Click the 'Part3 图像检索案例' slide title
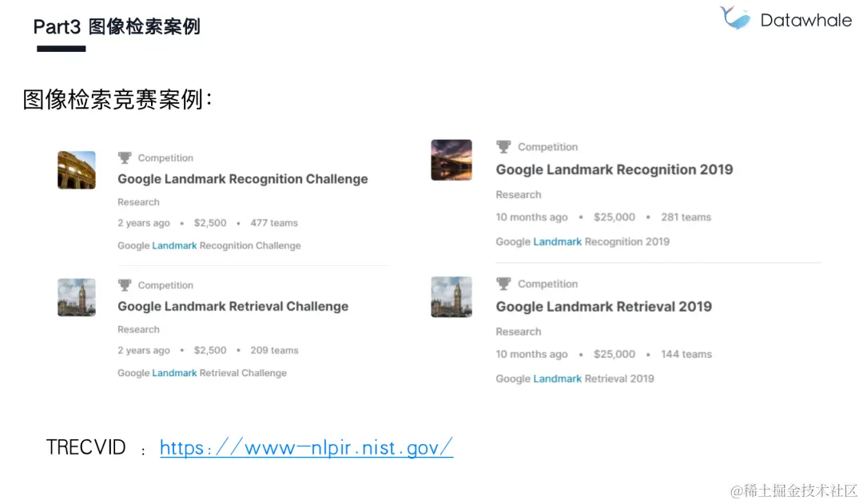The image size is (863, 504). [117, 26]
